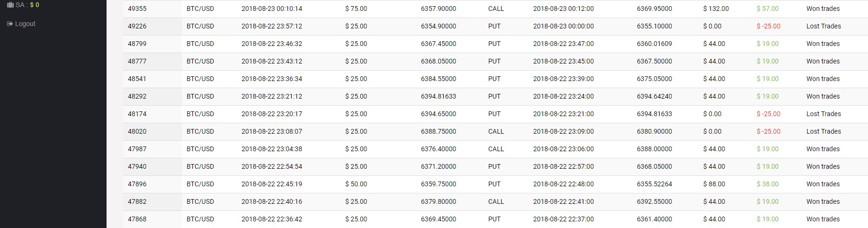Click the $ 38.00 profit value
The height and width of the screenshot is (228, 868).
coord(768,184)
